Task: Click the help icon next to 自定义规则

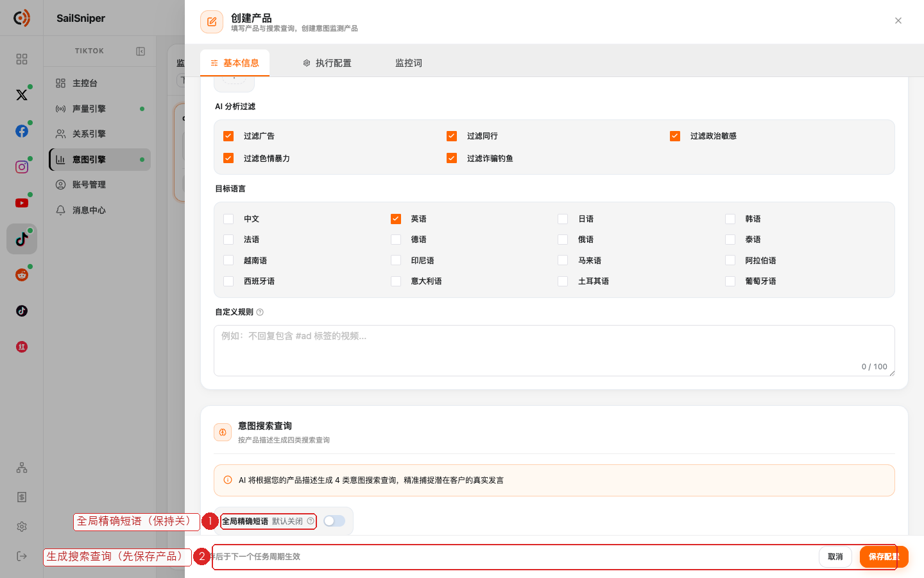Action: [x=260, y=312]
